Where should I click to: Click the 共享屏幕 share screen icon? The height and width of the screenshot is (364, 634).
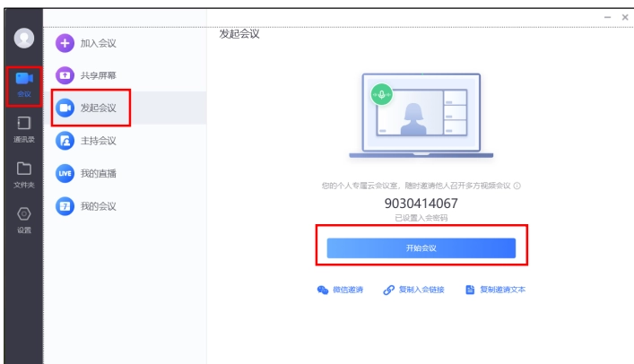click(x=65, y=75)
